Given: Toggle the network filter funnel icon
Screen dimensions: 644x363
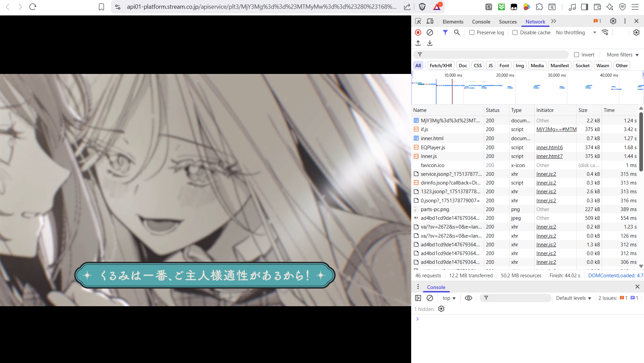Looking at the screenshot, I should [x=445, y=32].
